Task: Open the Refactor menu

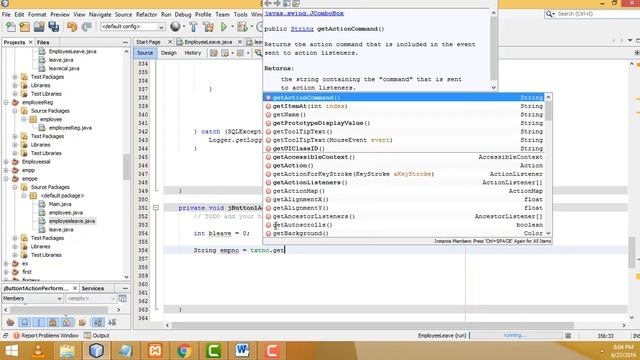Action: (x=146, y=14)
